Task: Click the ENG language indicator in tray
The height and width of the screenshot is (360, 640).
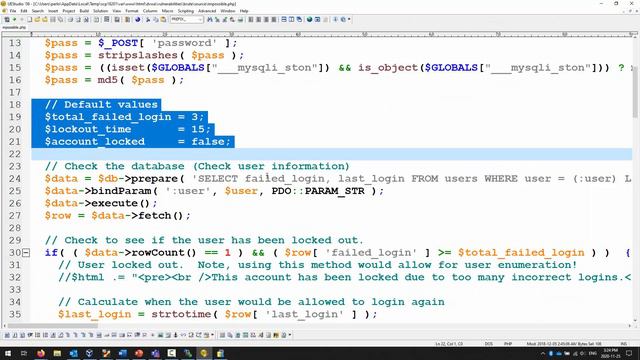Action: pos(593,353)
